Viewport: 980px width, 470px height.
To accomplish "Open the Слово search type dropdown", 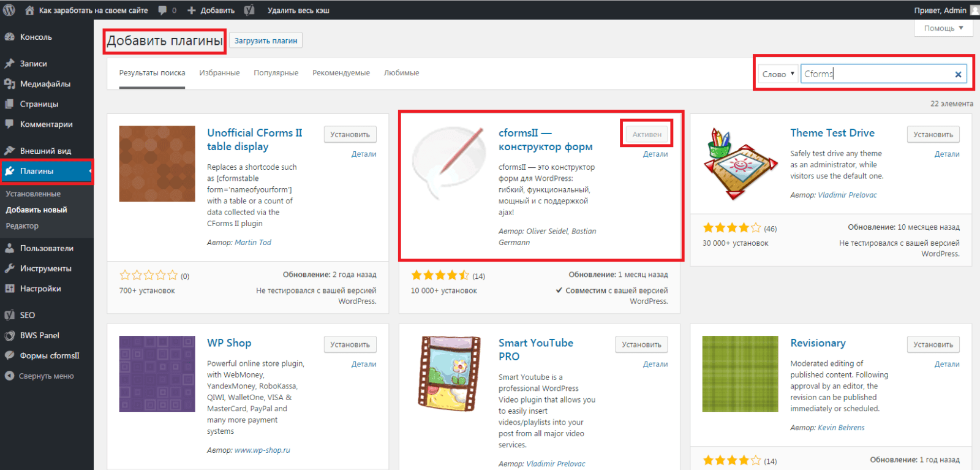I will click(778, 74).
